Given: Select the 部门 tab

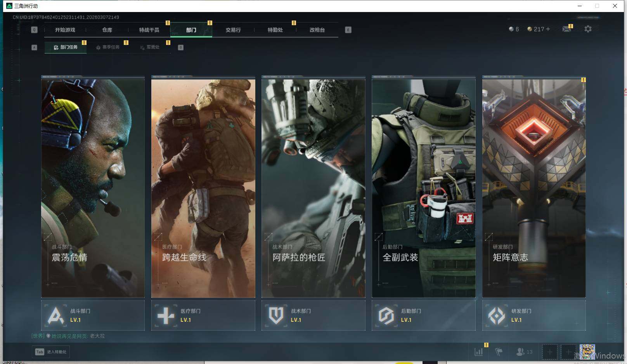Looking at the screenshot, I should pos(191,30).
